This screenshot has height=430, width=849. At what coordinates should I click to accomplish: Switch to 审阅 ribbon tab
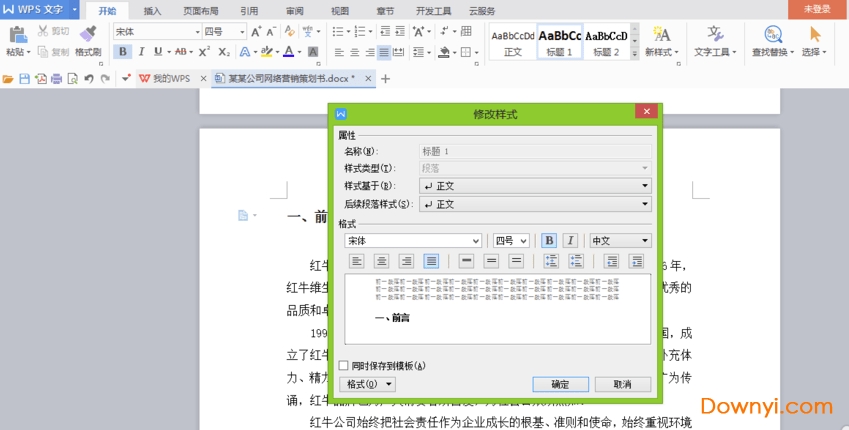[295, 11]
